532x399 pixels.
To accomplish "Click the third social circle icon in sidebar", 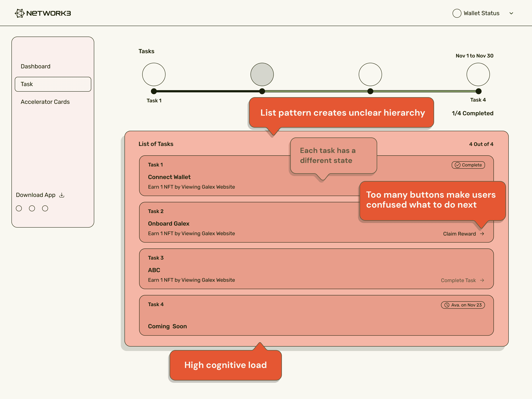I will coord(45,208).
